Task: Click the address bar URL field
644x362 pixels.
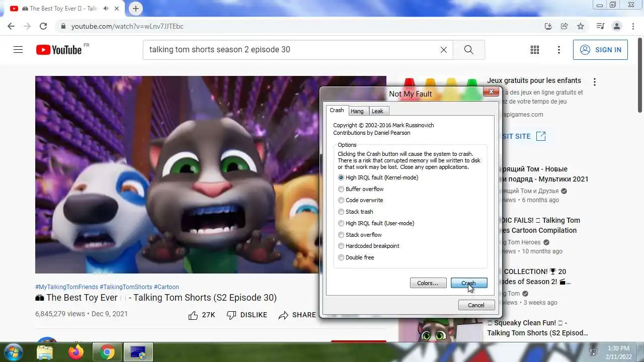Action: (x=297, y=26)
